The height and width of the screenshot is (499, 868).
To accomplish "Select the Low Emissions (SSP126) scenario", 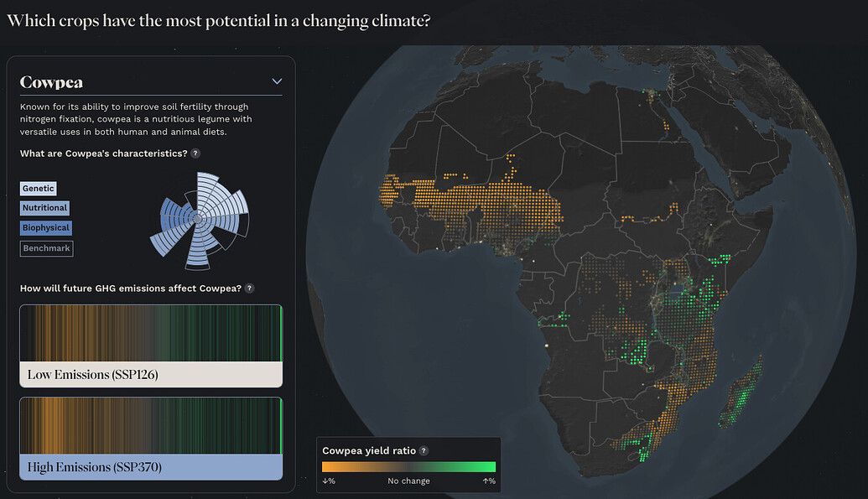I will [151, 374].
